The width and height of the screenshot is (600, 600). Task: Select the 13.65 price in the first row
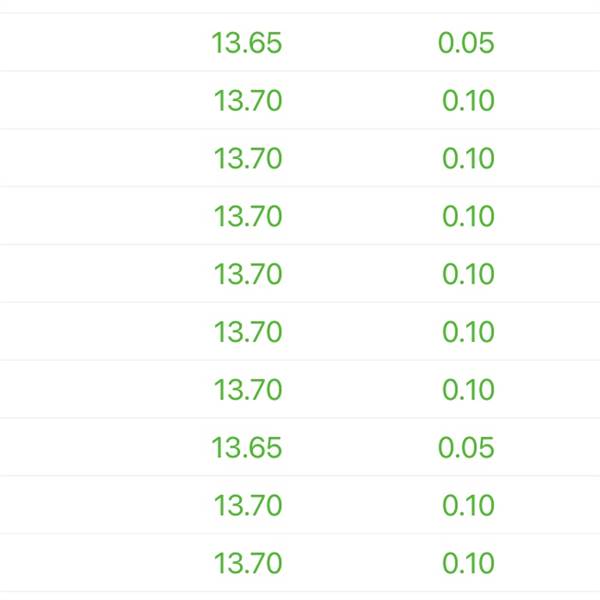(x=247, y=42)
